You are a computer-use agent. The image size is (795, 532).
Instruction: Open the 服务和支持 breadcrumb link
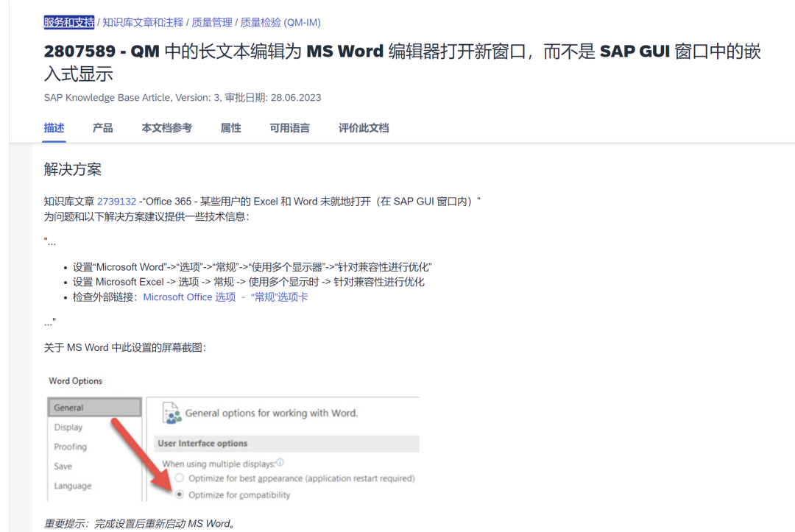[x=69, y=22]
